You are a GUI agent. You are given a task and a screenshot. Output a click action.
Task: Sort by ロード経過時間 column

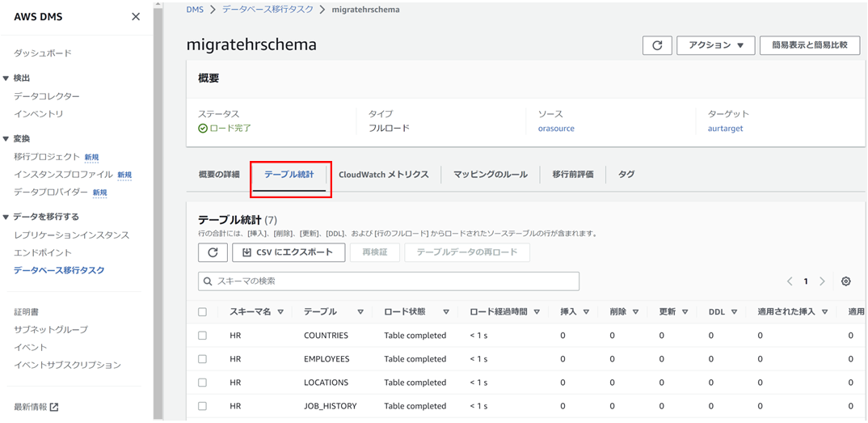537,311
